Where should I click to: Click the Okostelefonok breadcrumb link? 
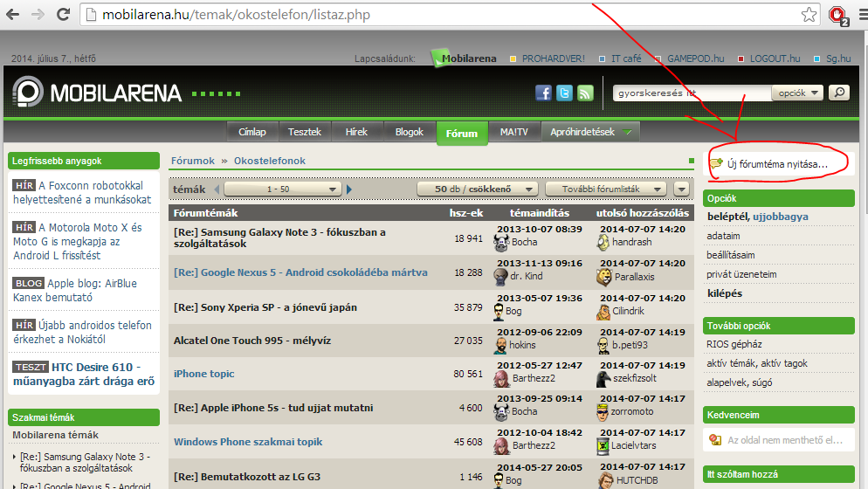270,161
